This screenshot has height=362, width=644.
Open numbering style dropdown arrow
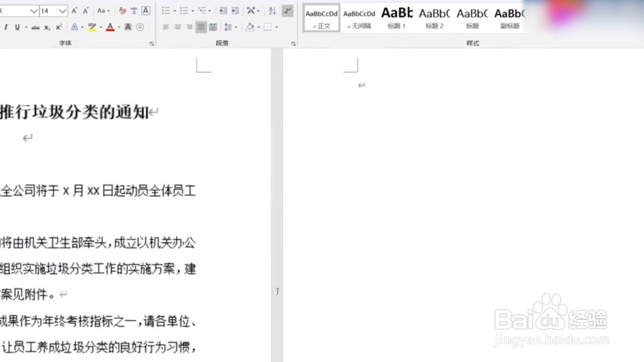(193, 11)
